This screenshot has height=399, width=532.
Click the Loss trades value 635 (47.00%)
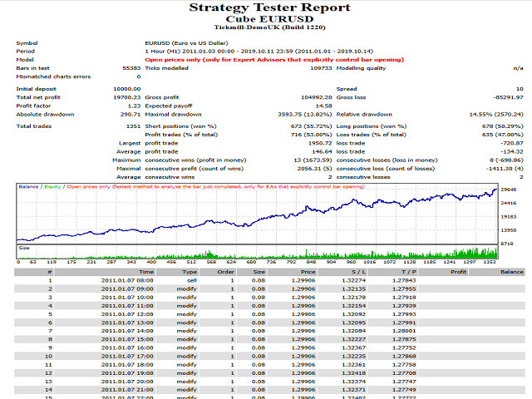503,135
